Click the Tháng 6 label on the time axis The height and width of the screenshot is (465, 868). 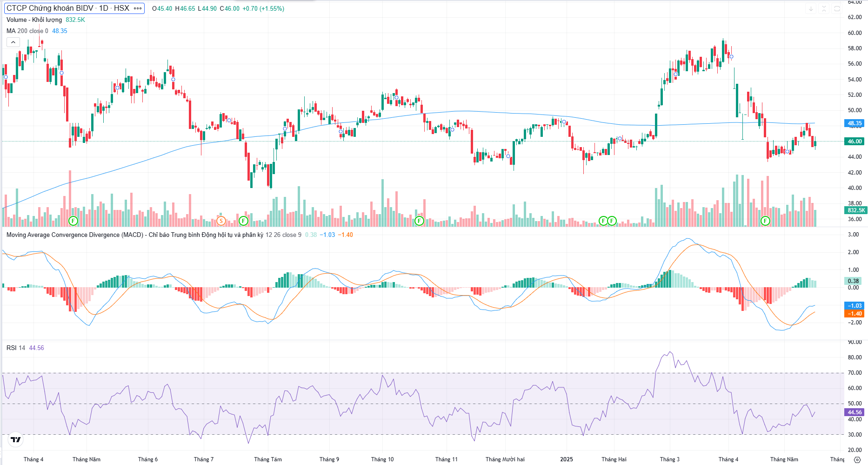(148, 459)
